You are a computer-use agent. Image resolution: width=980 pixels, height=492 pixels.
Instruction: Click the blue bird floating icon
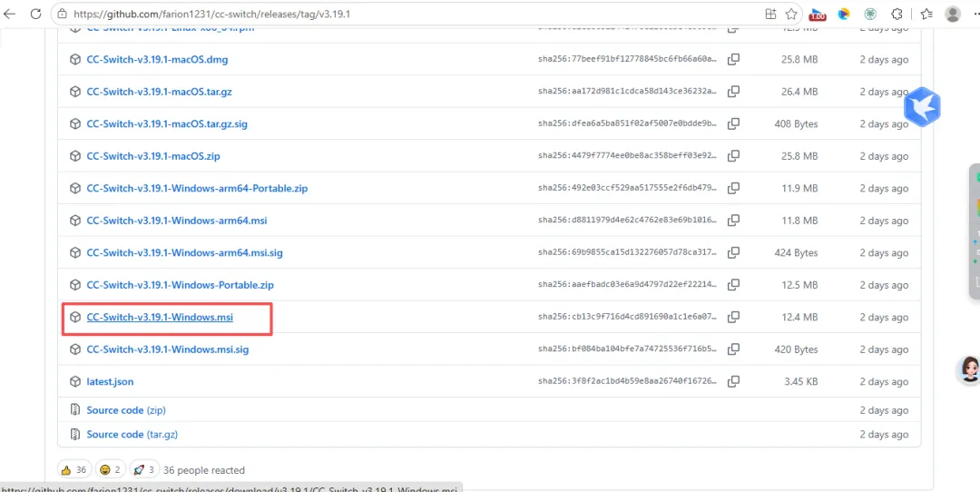click(922, 107)
